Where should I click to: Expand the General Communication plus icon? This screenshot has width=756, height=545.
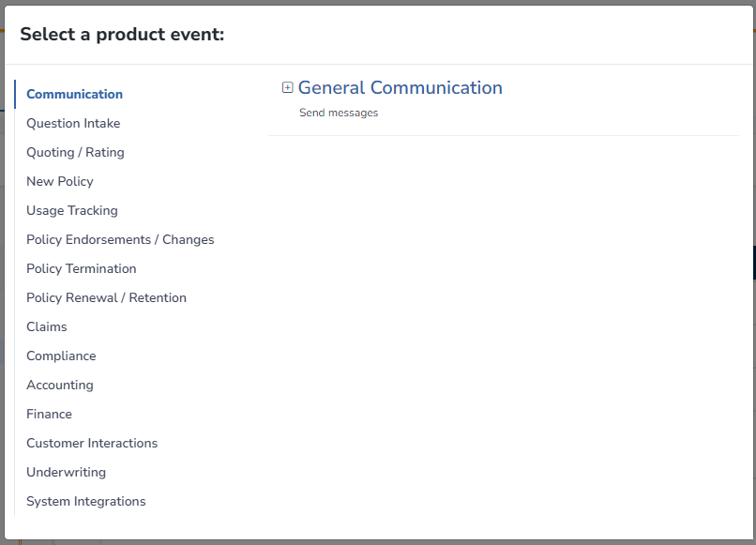287,87
